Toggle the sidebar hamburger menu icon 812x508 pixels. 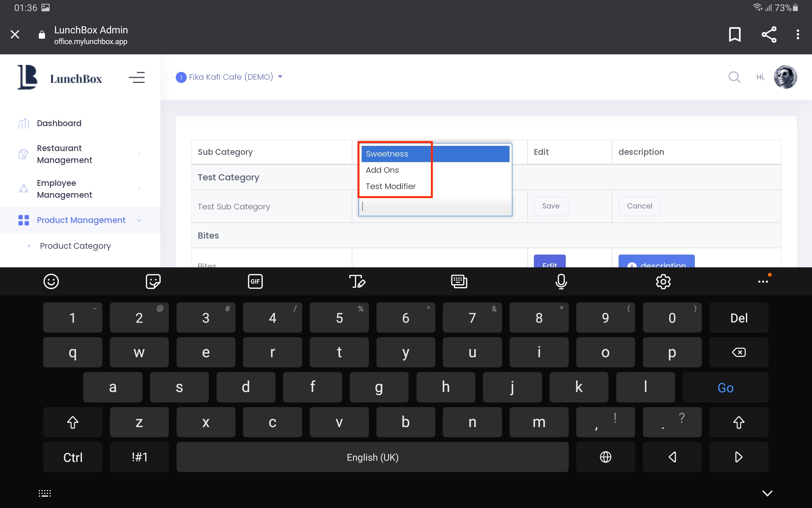[x=137, y=78]
